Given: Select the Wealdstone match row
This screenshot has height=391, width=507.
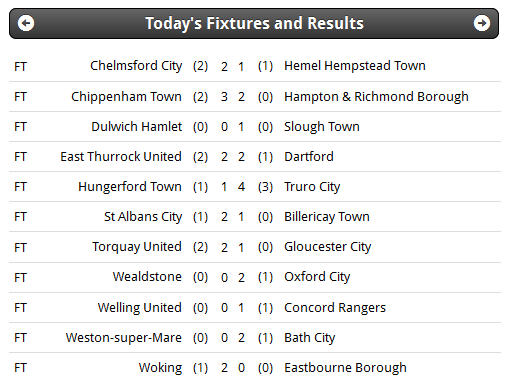Looking at the screenshot, I should click(255, 277).
